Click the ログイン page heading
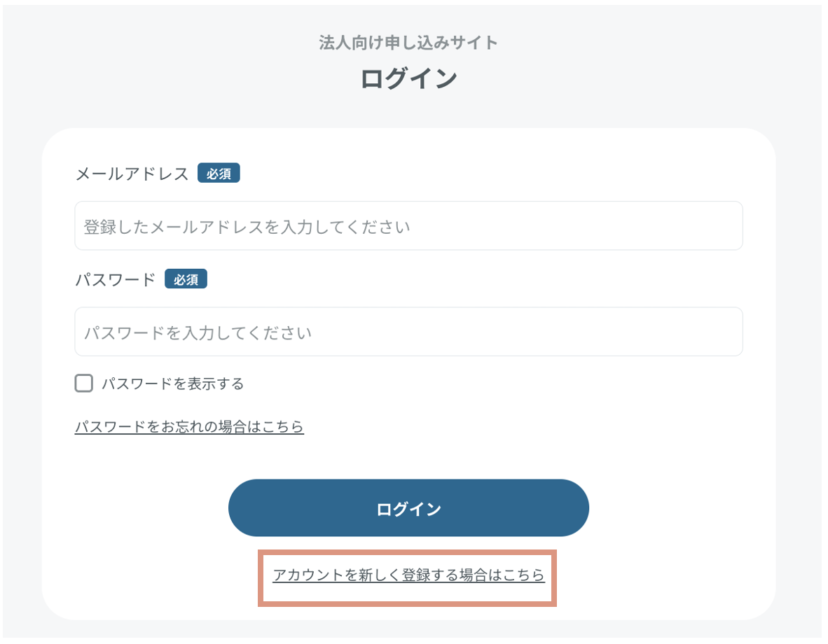This screenshot has width=828, height=644. tap(410, 77)
